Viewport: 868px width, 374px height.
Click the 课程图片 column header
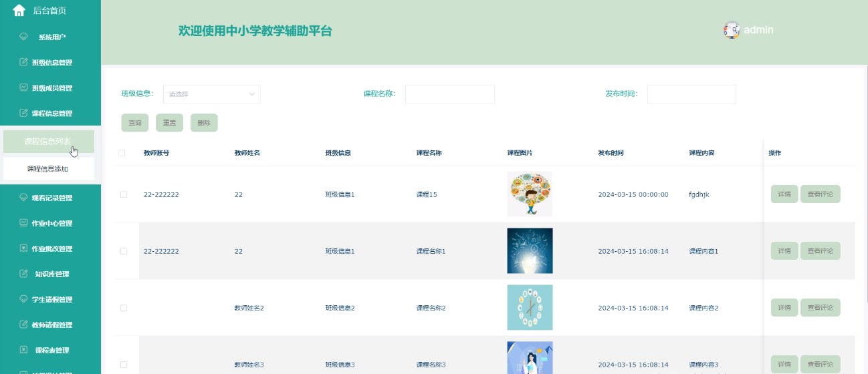click(x=520, y=153)
